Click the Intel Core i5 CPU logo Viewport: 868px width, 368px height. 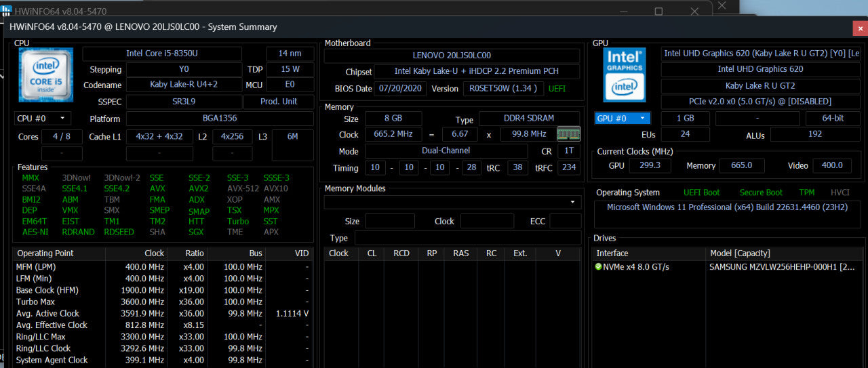pyautogui.click(x=46, y=75)
